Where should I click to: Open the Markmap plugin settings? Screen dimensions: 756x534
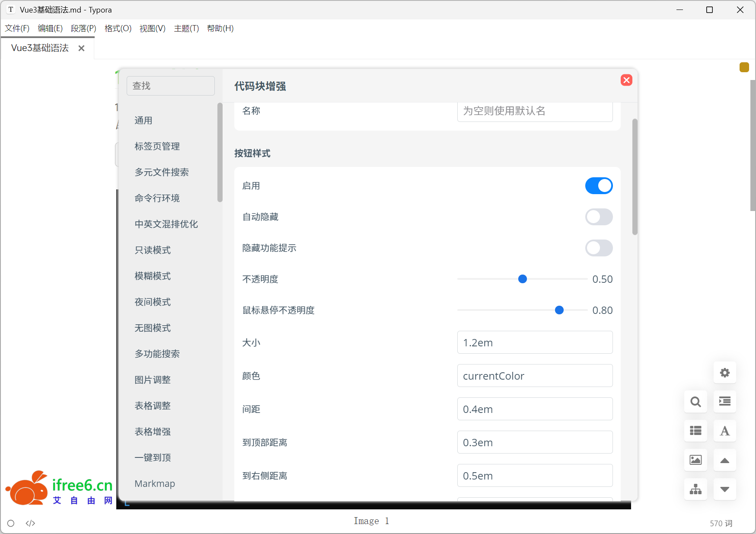tap(155, 483)
